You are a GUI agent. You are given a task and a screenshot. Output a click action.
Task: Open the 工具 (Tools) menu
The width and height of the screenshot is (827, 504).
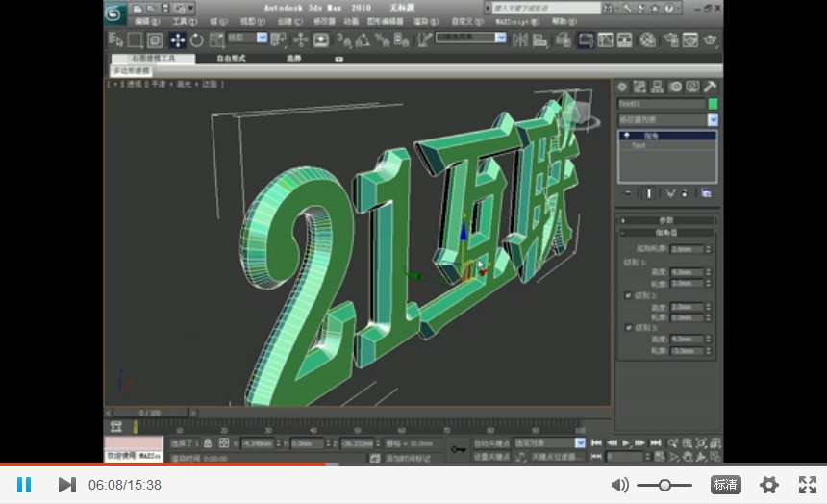click(185, 21)
